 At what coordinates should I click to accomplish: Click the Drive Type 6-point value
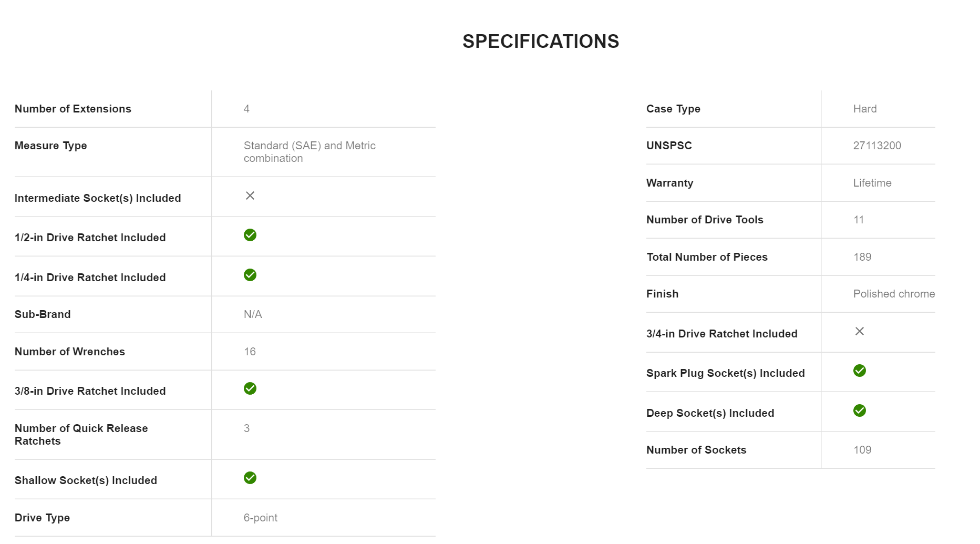261,518
